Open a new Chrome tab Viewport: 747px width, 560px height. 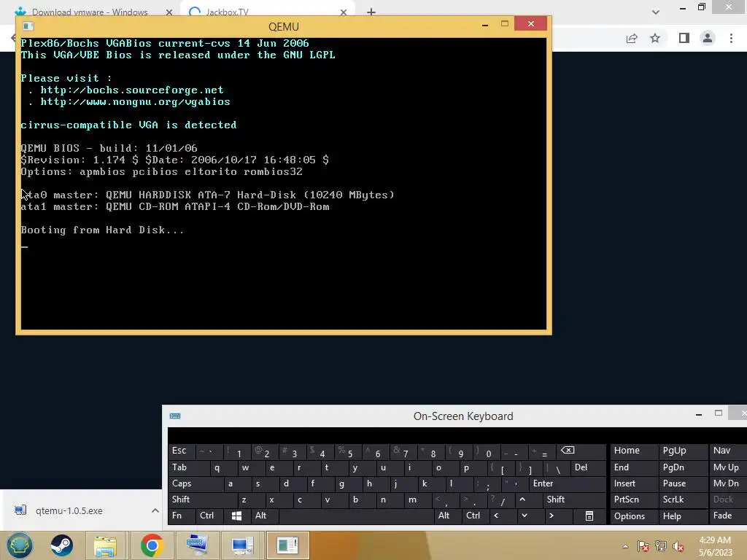[371, 12]
